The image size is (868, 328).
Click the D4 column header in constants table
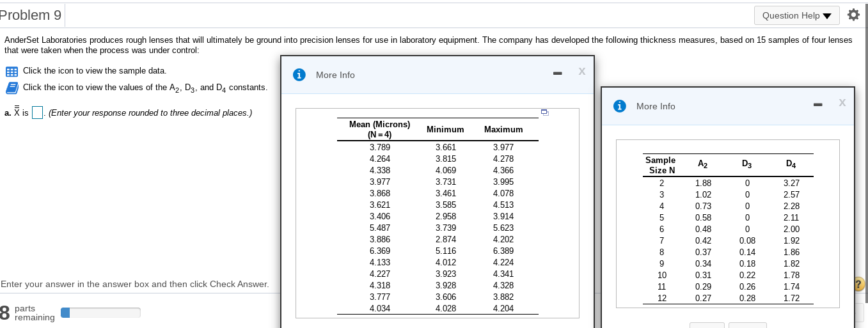click(x=791, y=165)
